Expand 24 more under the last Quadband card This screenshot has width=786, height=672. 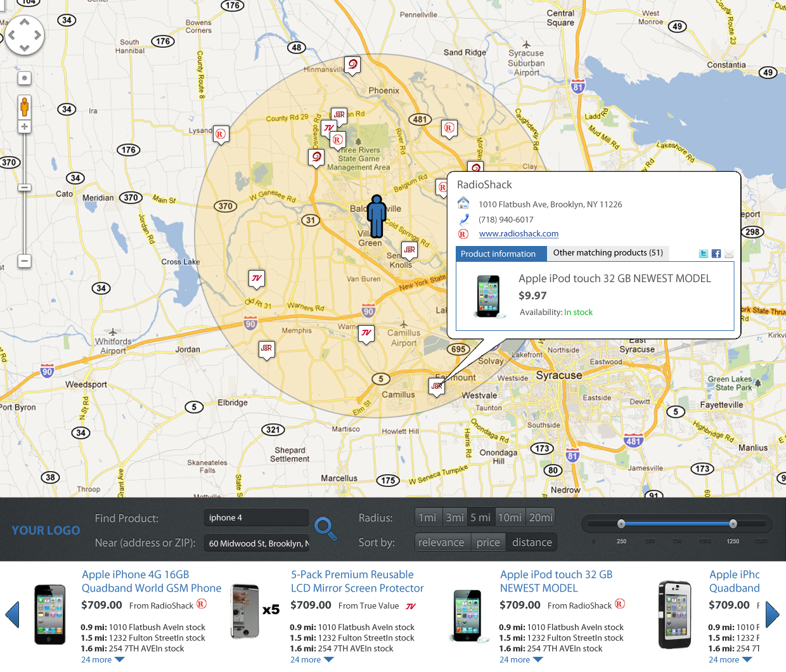(731, 659)
